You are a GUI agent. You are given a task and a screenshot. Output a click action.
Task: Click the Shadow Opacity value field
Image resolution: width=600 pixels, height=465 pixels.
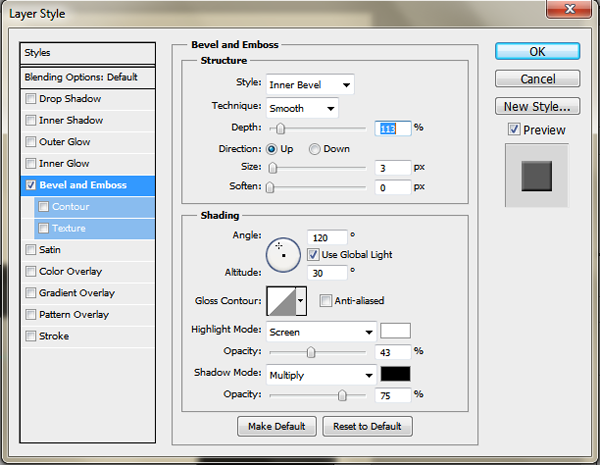click(x=393, y=395)
